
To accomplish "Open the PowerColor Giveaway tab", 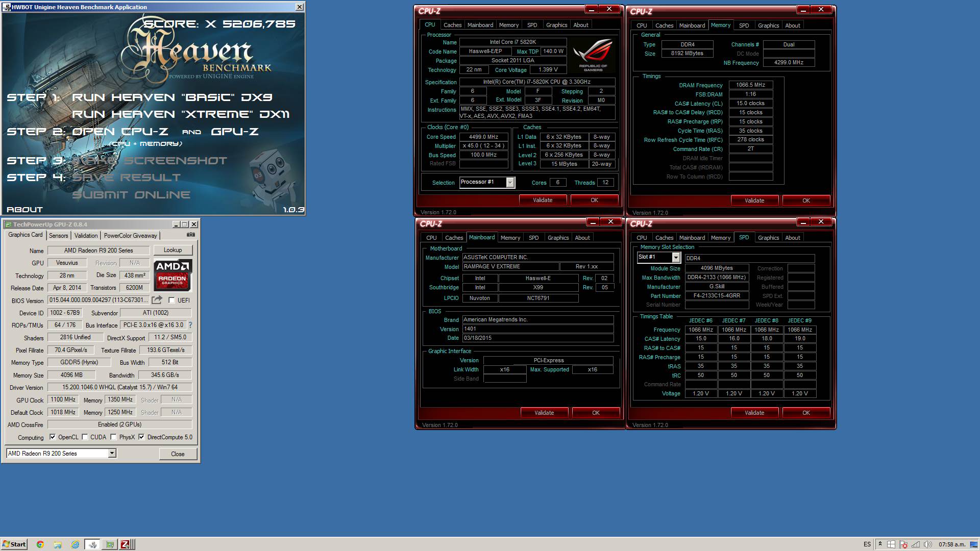I will [131, 236].
